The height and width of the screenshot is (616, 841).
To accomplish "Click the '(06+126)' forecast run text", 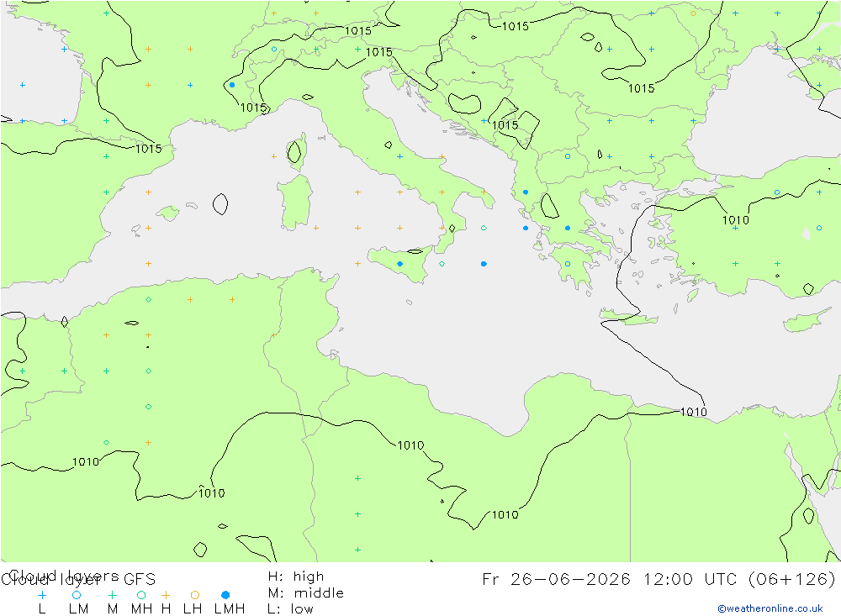I will coord(791,580).
